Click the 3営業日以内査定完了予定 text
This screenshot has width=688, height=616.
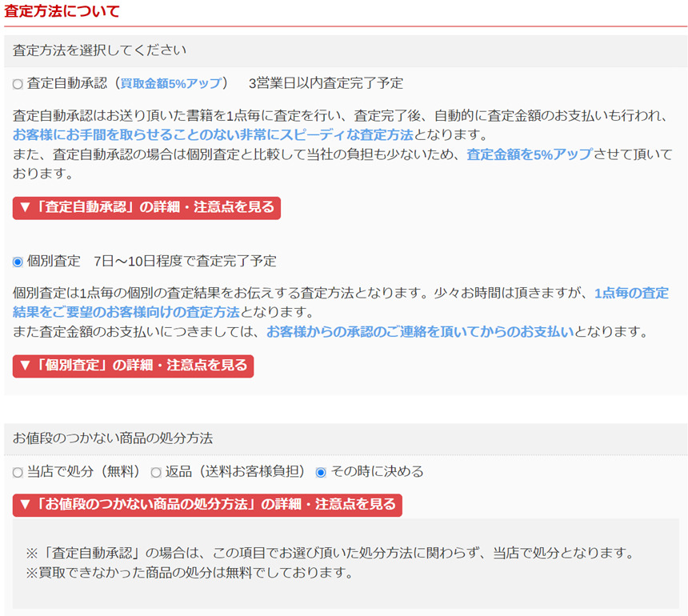[326, 83]
